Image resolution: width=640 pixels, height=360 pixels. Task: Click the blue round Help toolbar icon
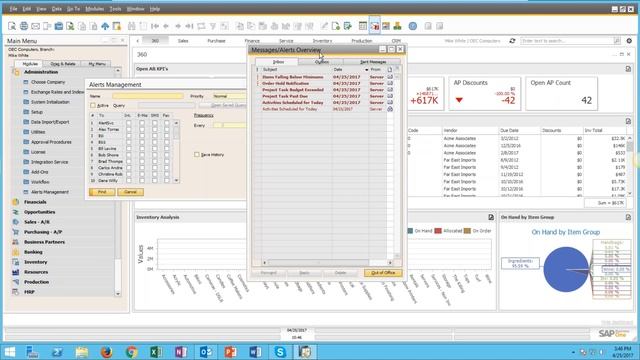(x=413, y=26)
